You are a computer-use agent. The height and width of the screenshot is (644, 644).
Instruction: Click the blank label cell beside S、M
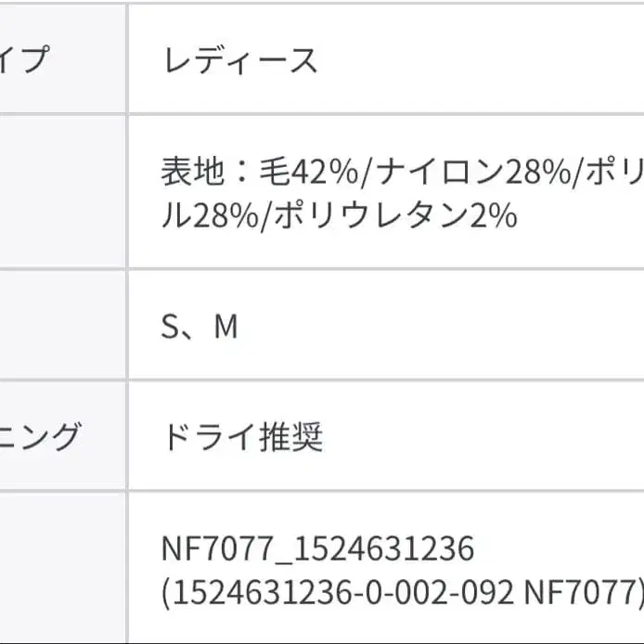click(61, 325)
